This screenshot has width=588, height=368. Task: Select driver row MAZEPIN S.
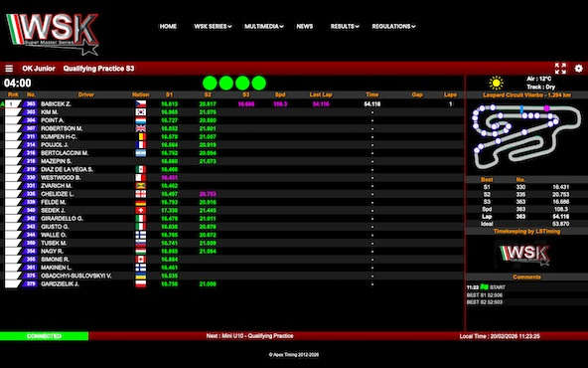232,161
